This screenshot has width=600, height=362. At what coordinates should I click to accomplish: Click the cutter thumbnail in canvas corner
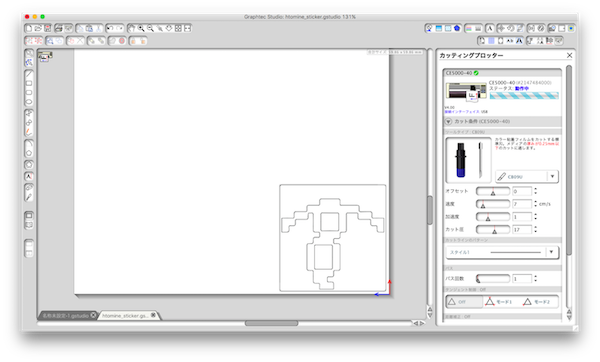tap(44, 57)
